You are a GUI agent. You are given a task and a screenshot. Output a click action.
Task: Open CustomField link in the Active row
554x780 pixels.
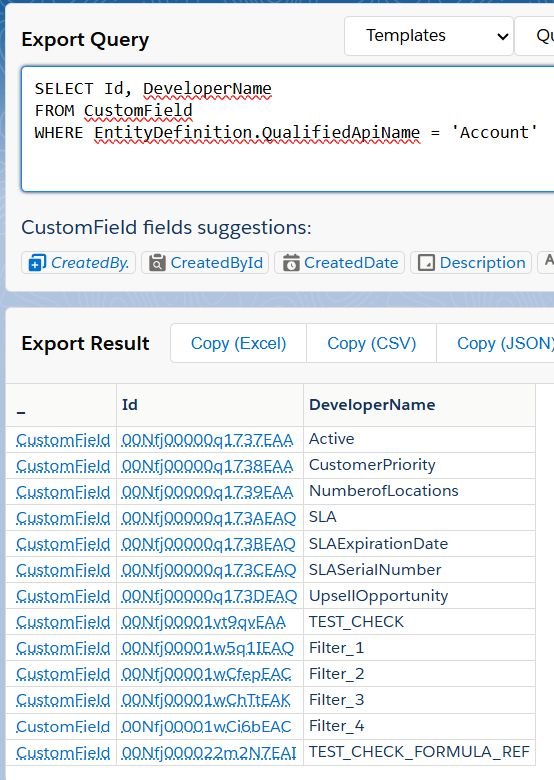[x=63, y=440]
